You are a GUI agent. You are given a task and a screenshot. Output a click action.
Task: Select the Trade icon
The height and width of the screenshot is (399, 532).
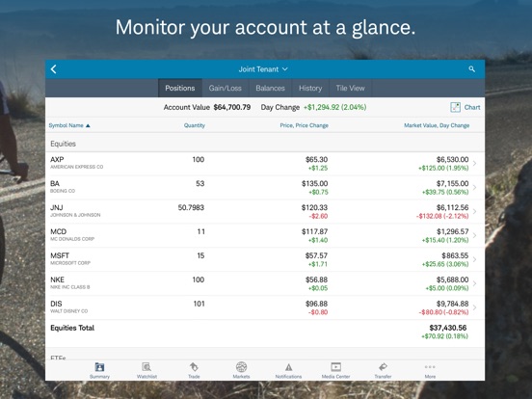tap(194, 367)
